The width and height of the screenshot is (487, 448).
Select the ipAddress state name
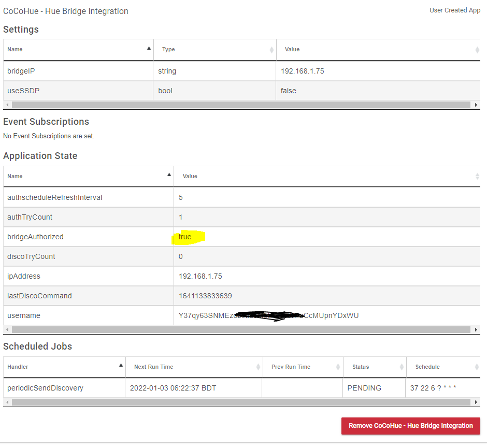pos(24,277)
